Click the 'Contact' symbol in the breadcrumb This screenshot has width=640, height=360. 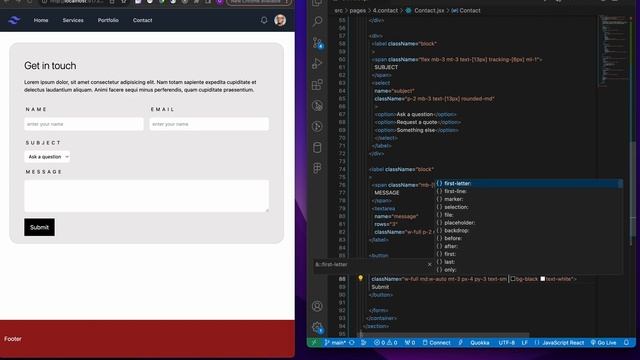469,11
